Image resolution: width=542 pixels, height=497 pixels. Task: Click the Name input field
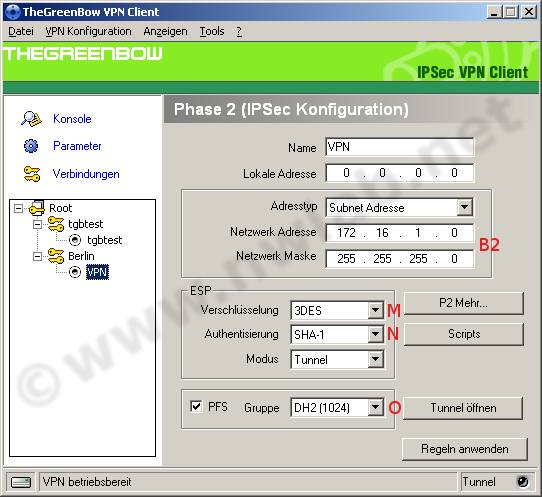click(x=400, y=147)
